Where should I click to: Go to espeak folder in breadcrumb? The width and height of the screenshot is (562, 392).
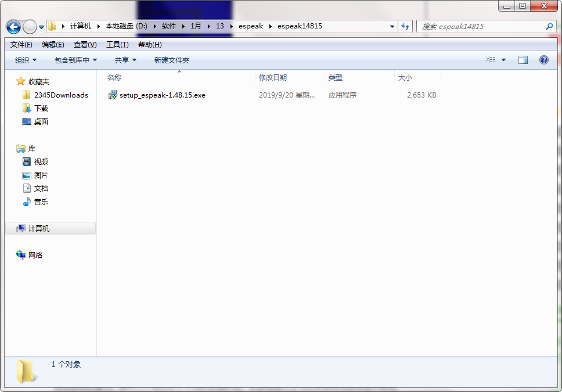point(251,26)
